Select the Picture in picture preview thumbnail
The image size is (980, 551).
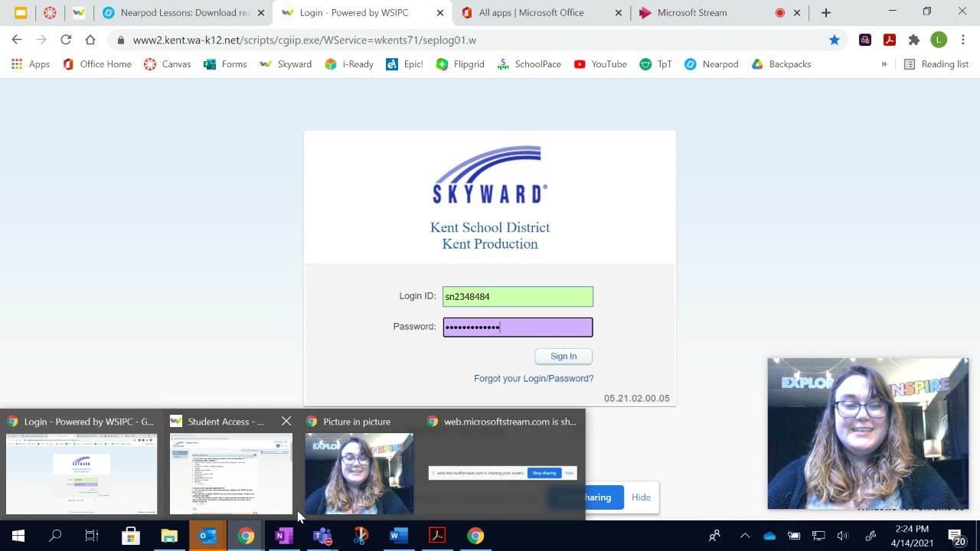pyautogui.click(x=359, y=474)
